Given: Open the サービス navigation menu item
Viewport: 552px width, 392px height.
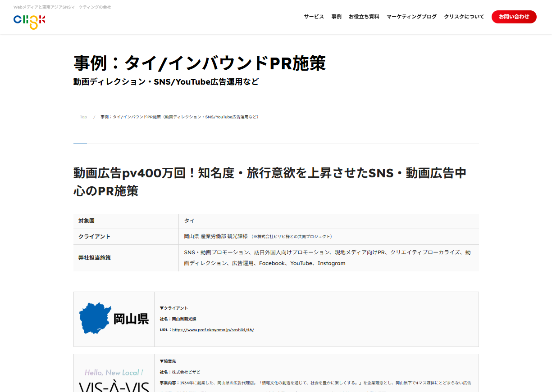Looking at the screenshot, I should [x=314, y=16].
